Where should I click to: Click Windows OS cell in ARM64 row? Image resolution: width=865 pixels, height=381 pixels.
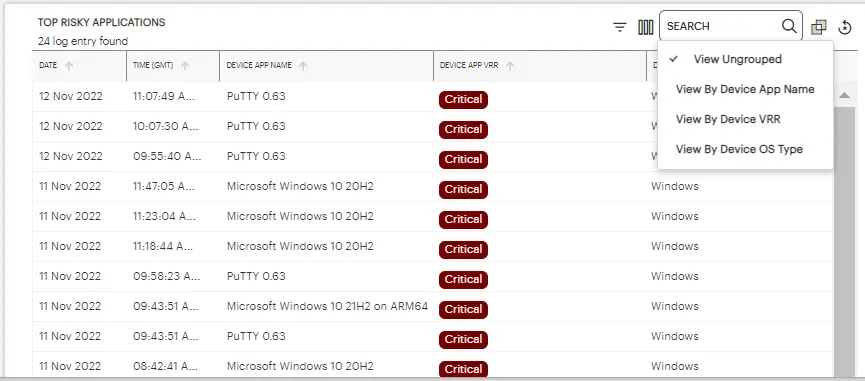pyautogui.click(x=675, y=306)
